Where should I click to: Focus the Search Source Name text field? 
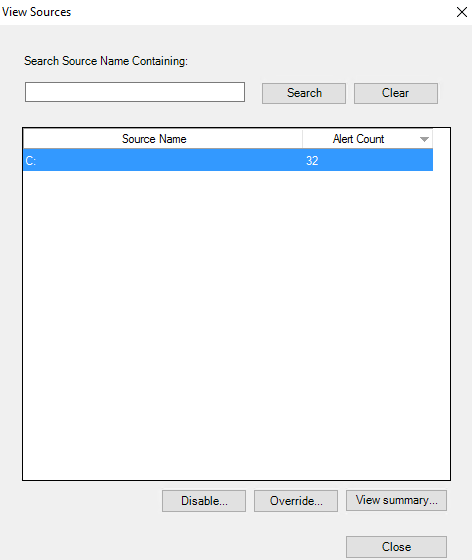pos(135,92)
